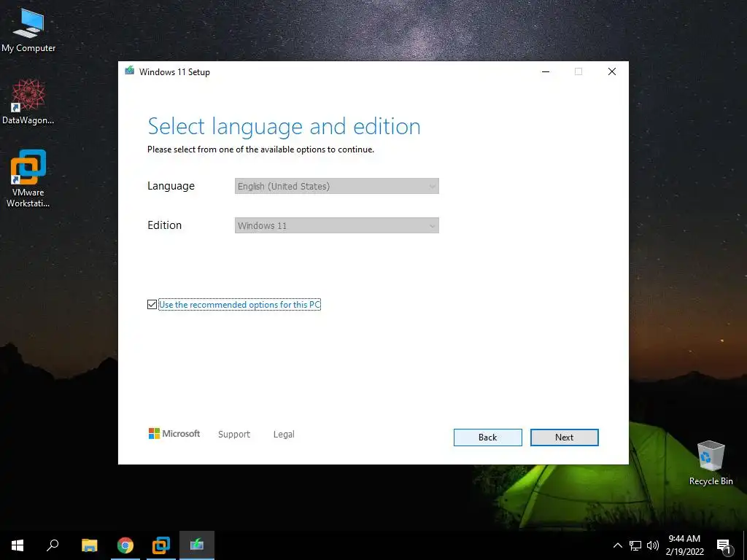
Task: Open File Explorer from the taskbar
Action: coord(90,545)
